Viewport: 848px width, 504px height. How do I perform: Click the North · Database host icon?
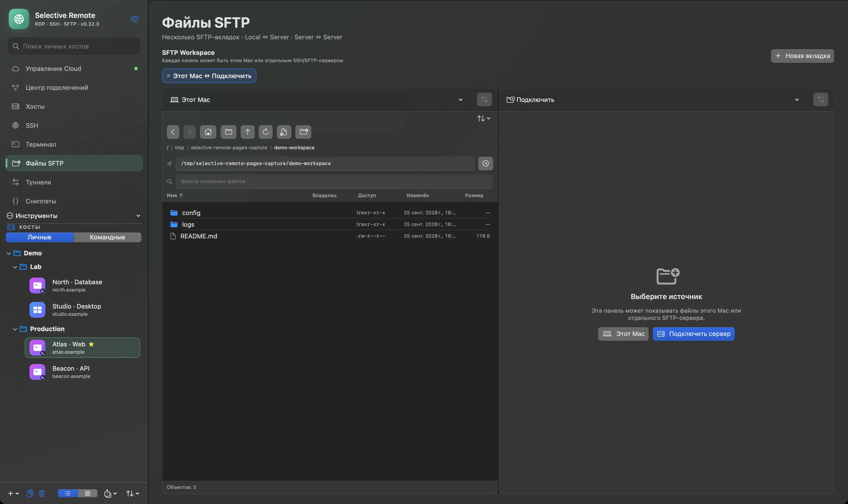pos(37,286)
